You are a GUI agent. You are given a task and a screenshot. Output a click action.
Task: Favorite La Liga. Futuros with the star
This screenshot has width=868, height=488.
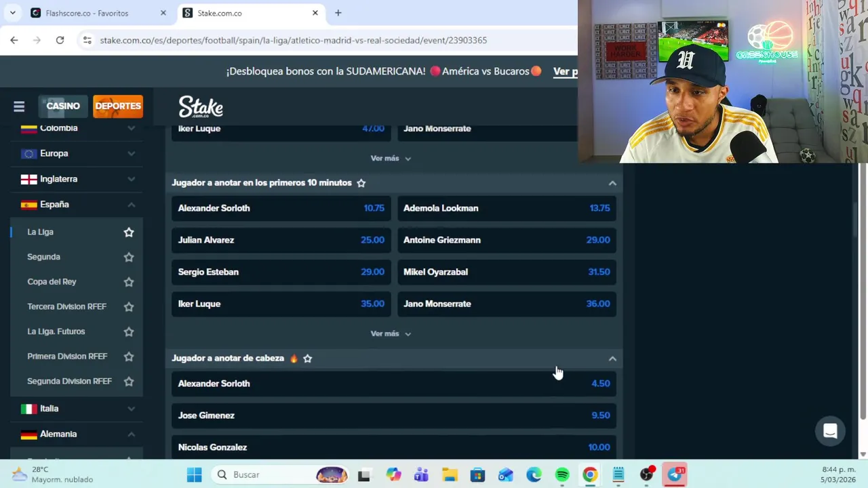(x=129, y=331)
